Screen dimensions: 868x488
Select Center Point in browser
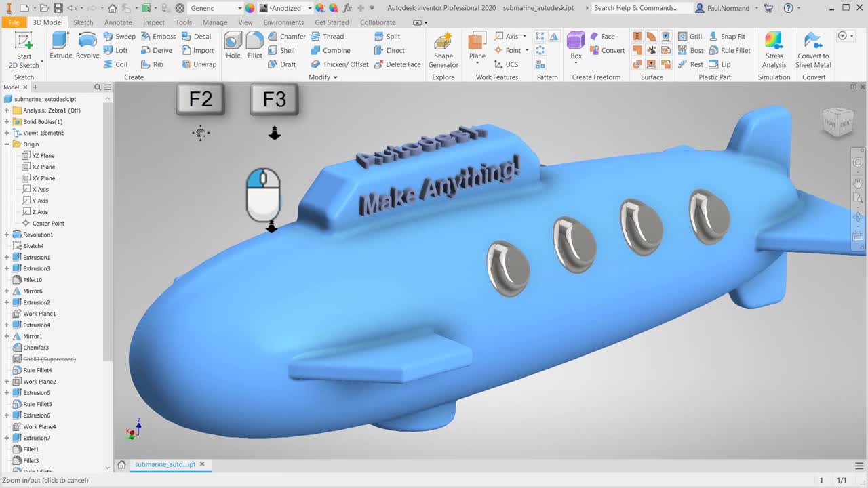pyautogui.click(x=43, y=223)
